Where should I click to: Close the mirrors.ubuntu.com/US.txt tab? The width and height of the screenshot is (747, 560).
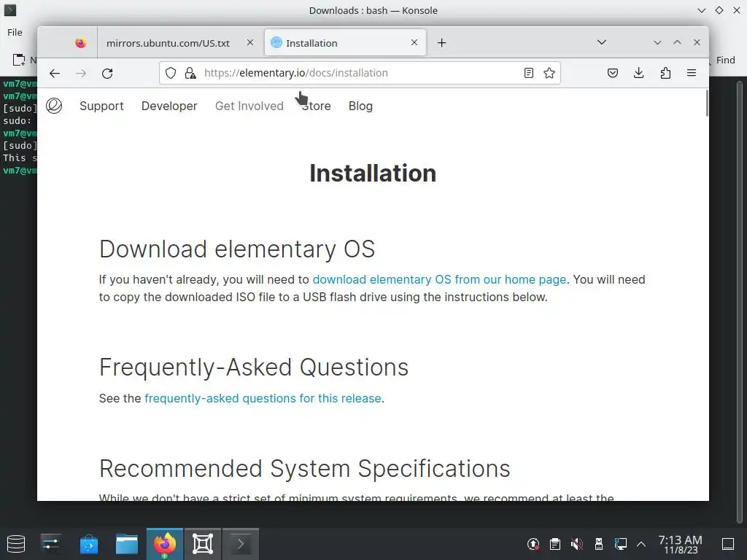(x=250, y=42)
